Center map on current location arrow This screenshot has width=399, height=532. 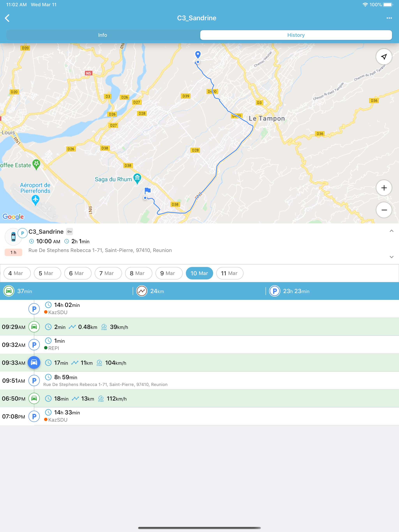(384, 57)
